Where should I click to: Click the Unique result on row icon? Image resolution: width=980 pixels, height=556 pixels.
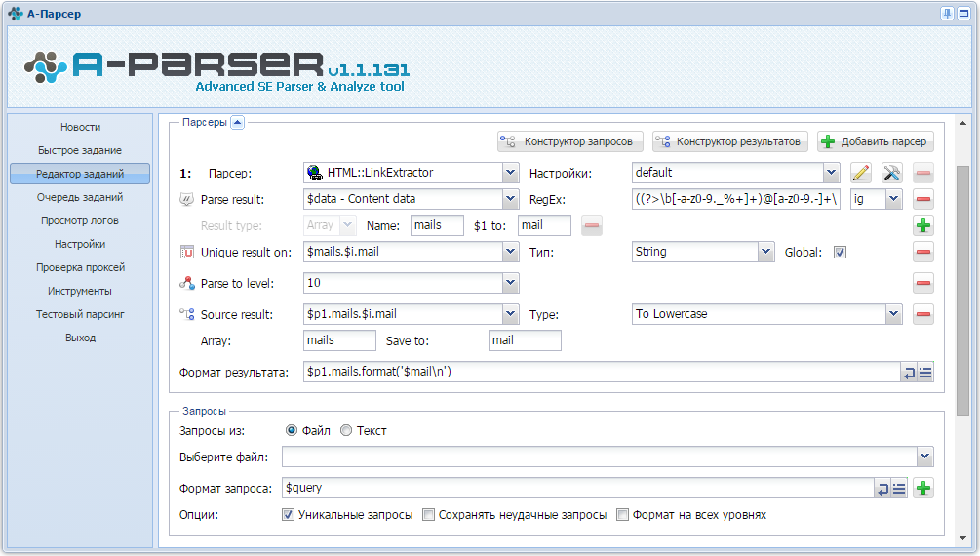[x=186, y=252]
